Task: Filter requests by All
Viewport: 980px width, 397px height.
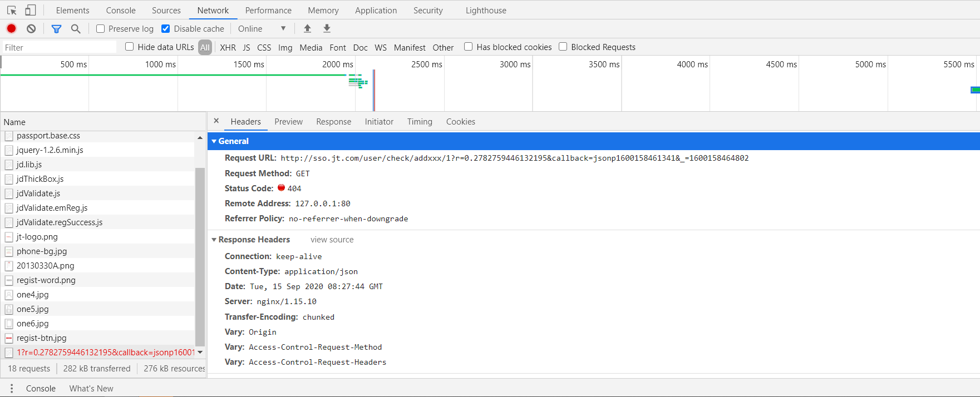Action: [205, 47]
